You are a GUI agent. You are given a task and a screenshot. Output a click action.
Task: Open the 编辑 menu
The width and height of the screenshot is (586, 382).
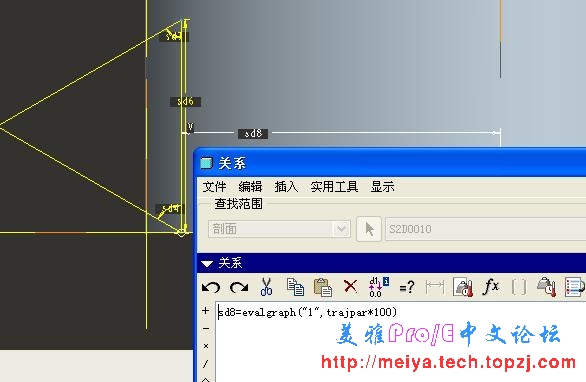coord(250,187)
